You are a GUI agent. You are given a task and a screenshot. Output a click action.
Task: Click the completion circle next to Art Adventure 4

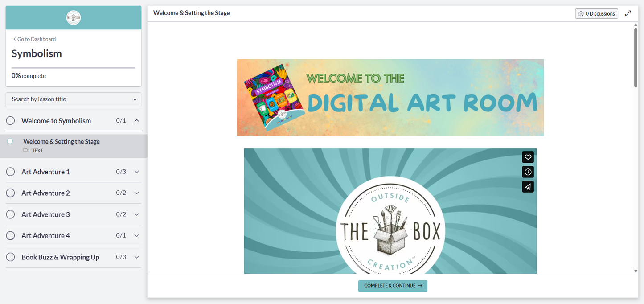coord(10,235)
